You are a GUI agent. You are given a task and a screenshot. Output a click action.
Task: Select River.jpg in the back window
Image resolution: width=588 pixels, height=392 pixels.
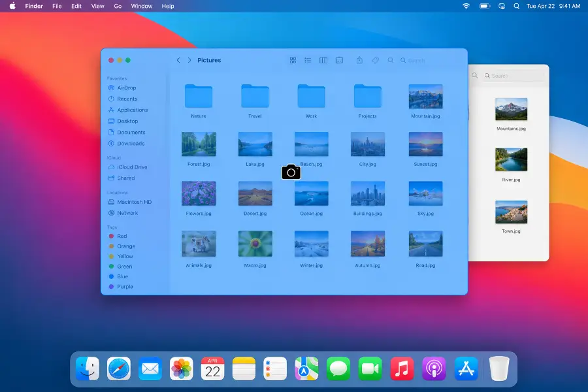[511, 159]
